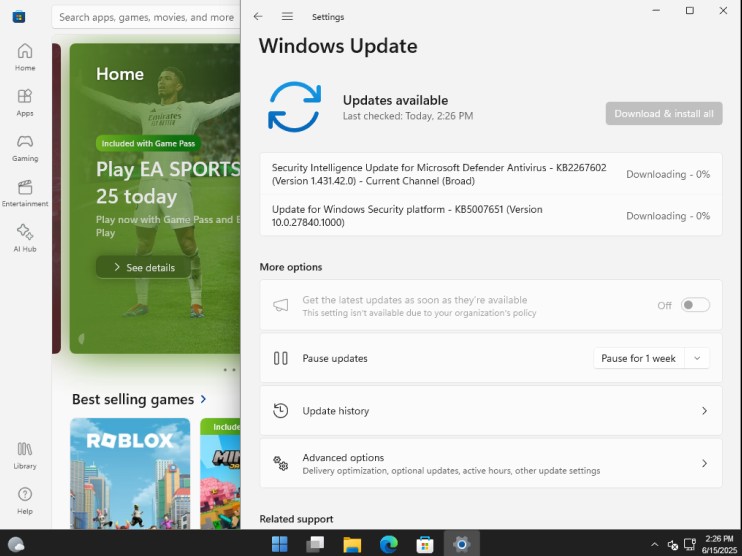Click the Windows Update sync arrows icon
Screen dimensions: 742x556
click(x=294, y=107)
